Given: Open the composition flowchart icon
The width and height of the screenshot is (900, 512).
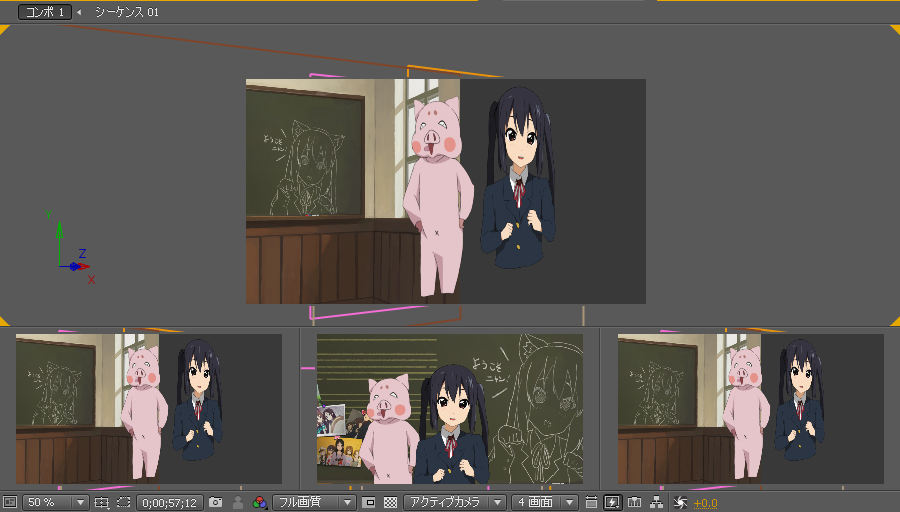Looking at the screenshot, I should click(657, 502).
